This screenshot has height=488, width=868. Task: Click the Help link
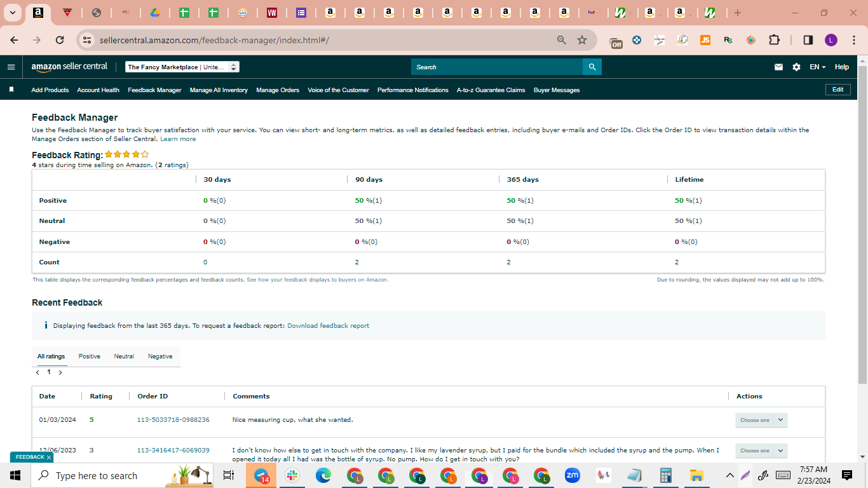[x=841, y=67]
